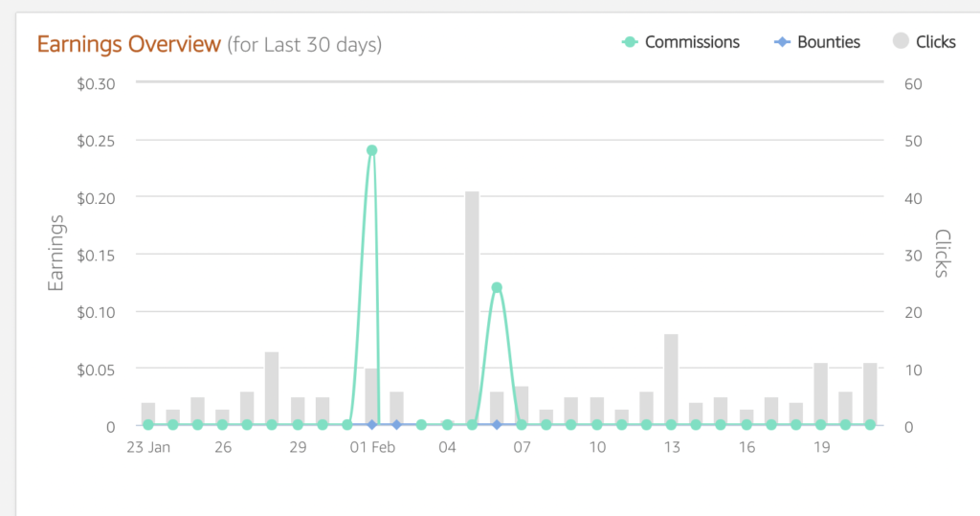Click the blue Bounties diamond legend marker
Viewport: 980px width, 516px height.
click(783, 42)
